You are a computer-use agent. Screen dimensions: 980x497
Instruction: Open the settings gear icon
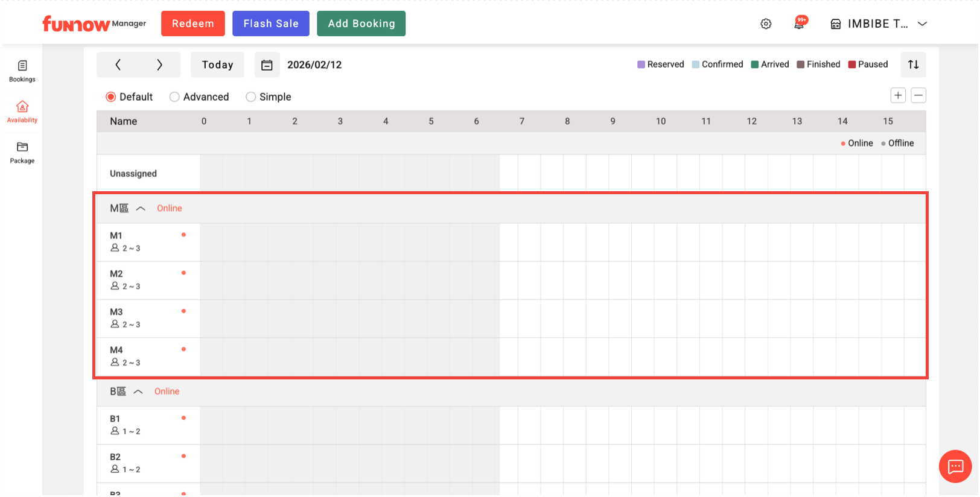(766, 24)
